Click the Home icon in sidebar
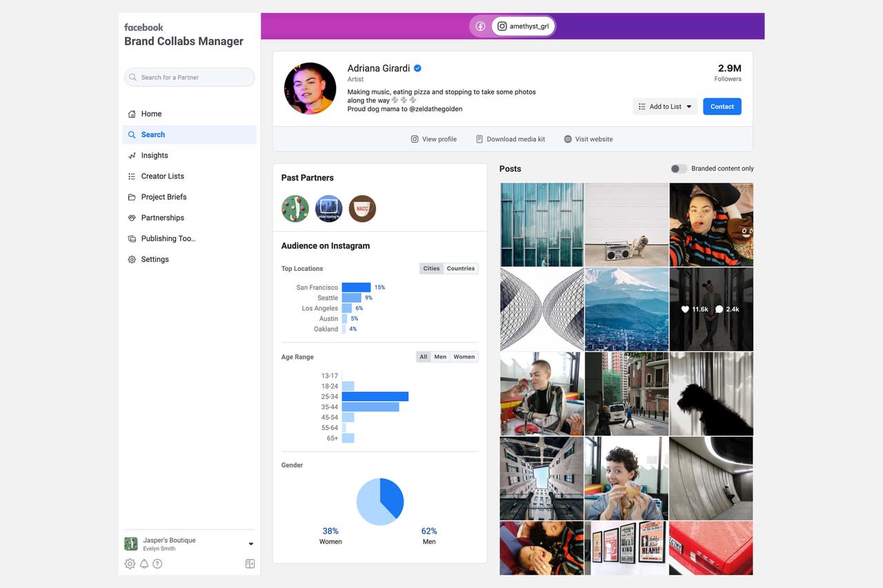 pyautogui.click(x=132, y=113)
